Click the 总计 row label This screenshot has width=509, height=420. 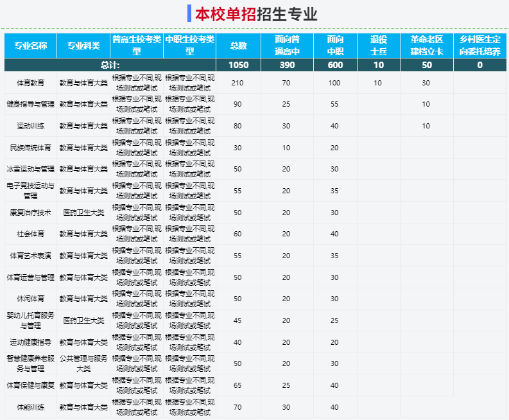coord(110,65)
